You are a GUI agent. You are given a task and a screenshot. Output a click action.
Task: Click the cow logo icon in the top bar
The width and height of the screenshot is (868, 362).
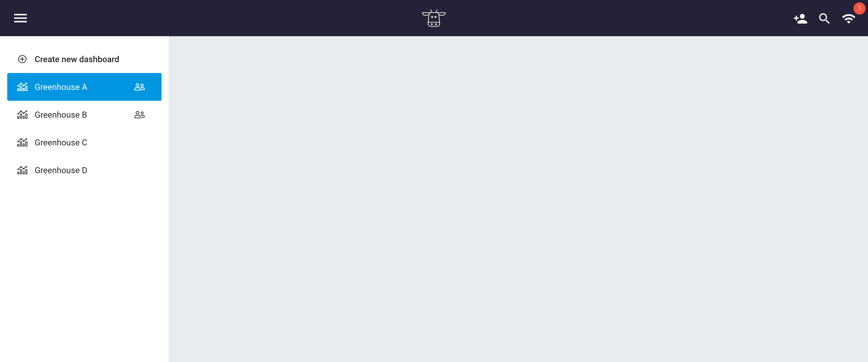coord(434,18)
